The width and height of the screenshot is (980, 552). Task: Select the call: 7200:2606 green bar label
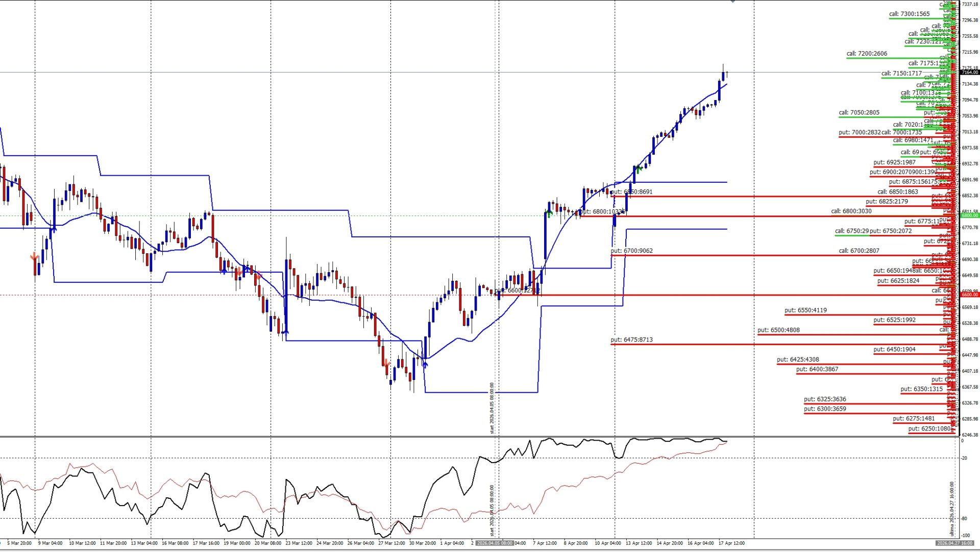(867, 54)
